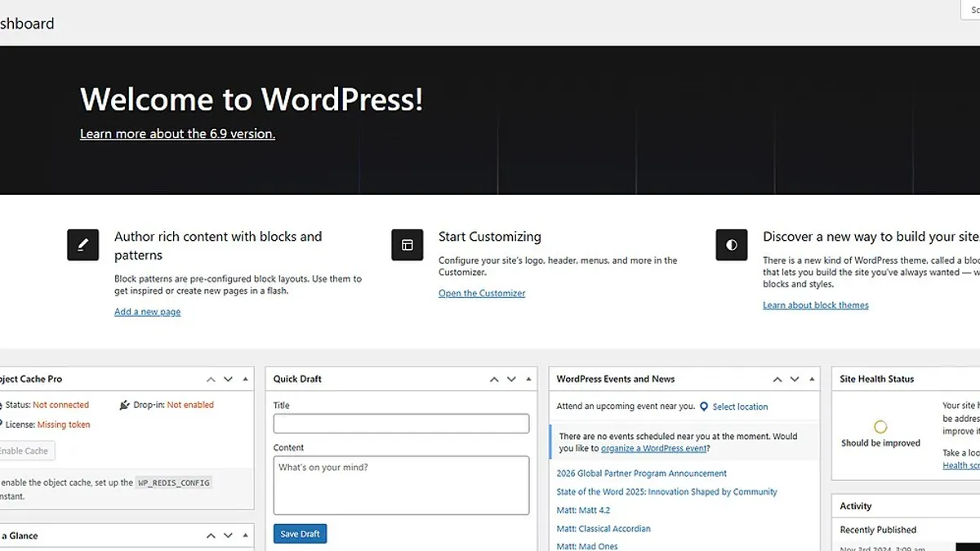Click the pencil icon beside Author rich content
Viewport: 980px width, 551px height.
(82, 245)
